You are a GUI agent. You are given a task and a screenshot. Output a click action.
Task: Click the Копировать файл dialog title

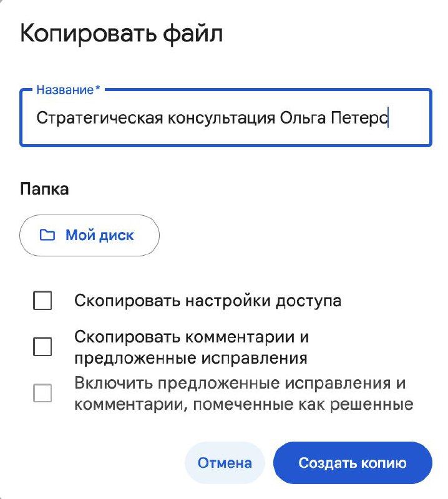tap(121, 34)
